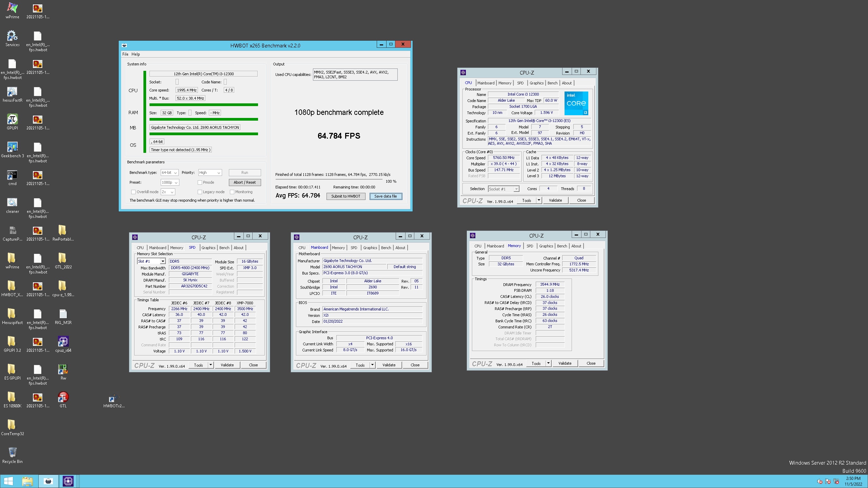Open the Services desktop icon
This screenshot has height=488, width=868.
(x=12, y=38)
